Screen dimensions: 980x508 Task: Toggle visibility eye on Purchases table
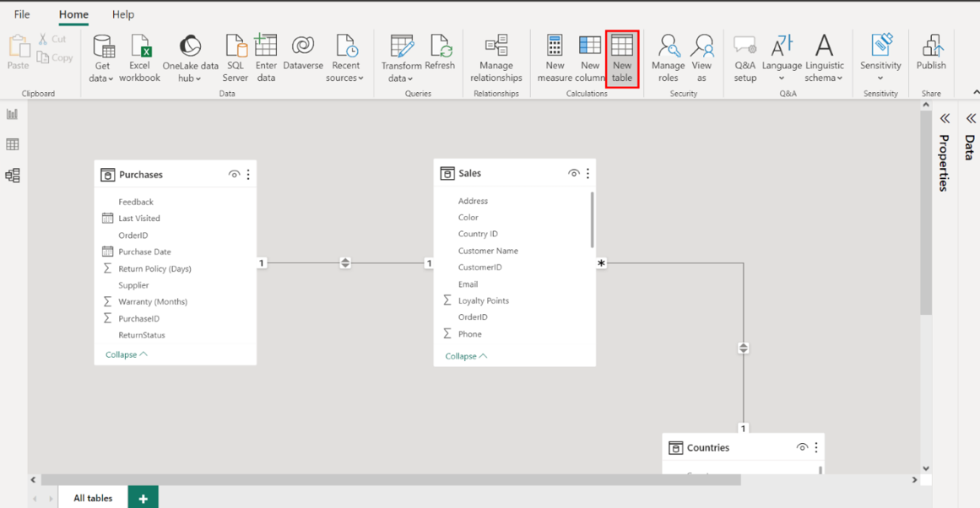click(x=234, y=175)
